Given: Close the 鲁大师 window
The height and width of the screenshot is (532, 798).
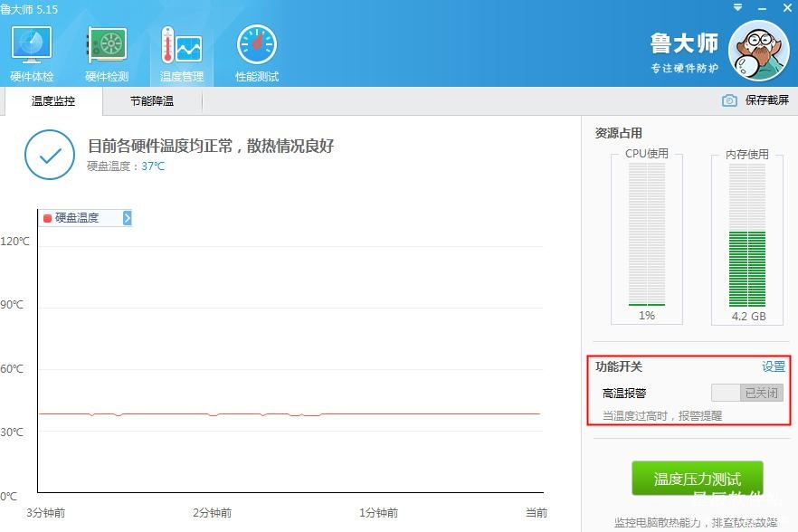Looking at the screenshot, I should click(x=787, y=7).
